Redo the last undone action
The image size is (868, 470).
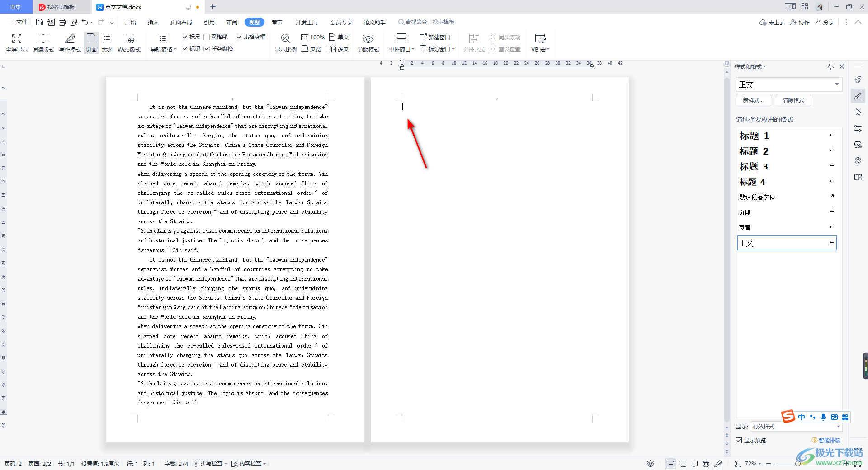click(100, 22)
